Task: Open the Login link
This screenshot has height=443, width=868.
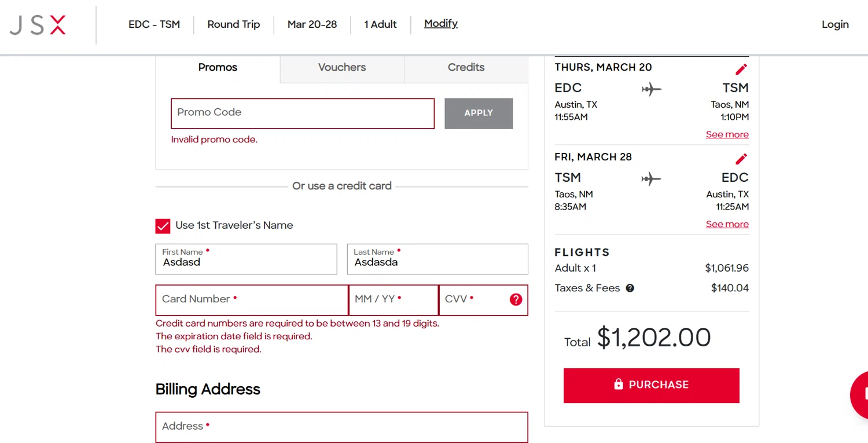Action: [x=835, y=24]
